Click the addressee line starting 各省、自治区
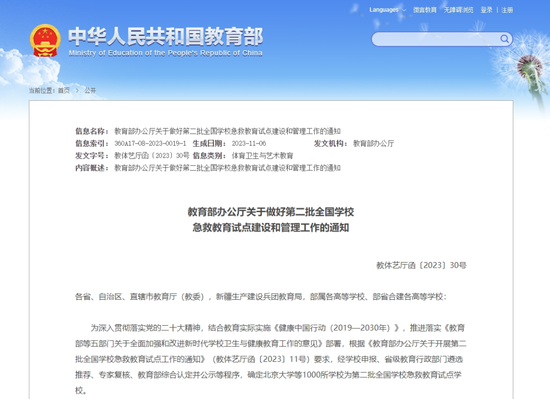 coord(261,297)
